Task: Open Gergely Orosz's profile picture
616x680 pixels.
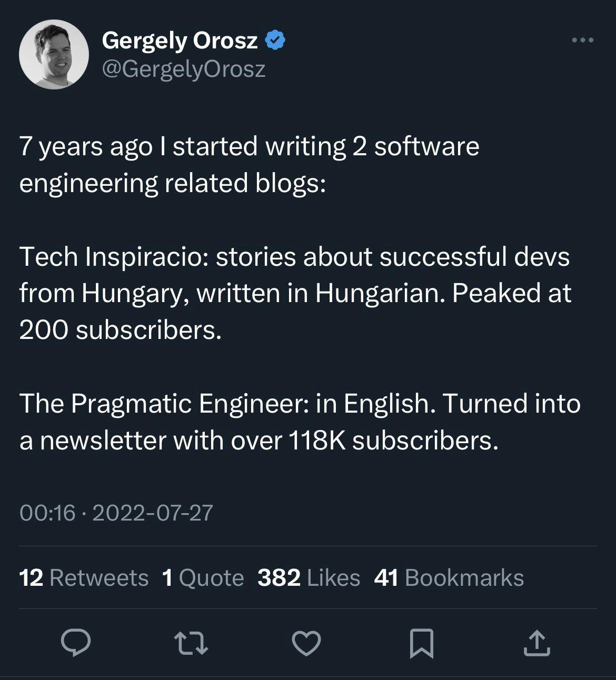Action: [x=54, y=54]
